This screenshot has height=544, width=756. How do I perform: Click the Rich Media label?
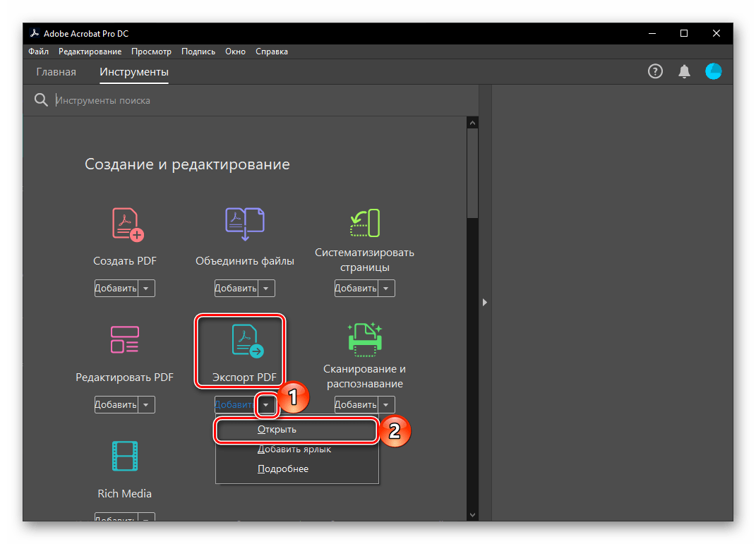click(125, 494)
